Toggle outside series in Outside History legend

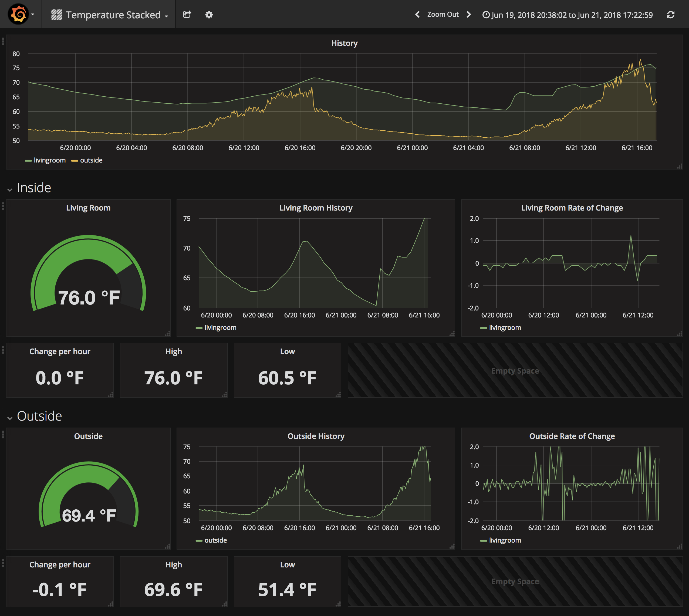point(215,540)
